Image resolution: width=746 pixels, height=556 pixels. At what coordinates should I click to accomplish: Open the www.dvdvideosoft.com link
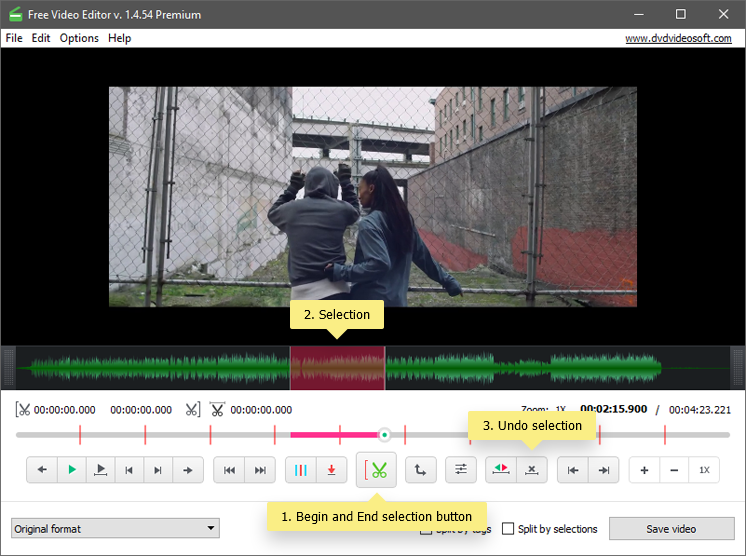tap(678, 39)
